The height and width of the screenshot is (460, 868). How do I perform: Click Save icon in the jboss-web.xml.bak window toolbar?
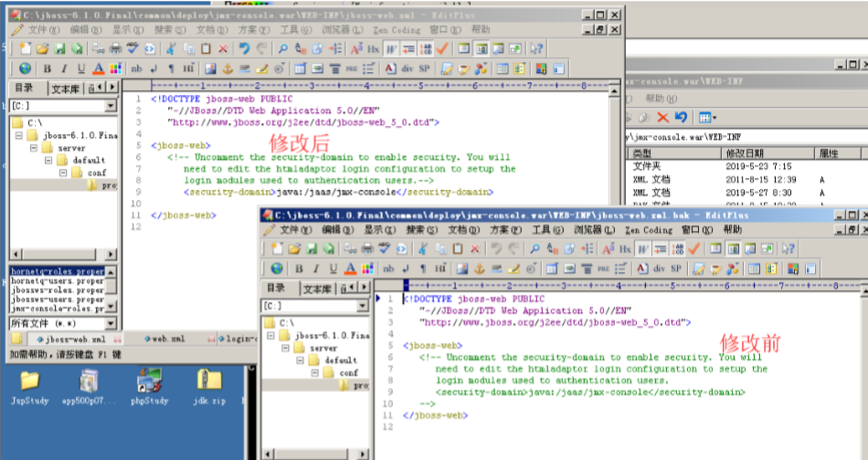pyautogui.click(x=312, y=248)
